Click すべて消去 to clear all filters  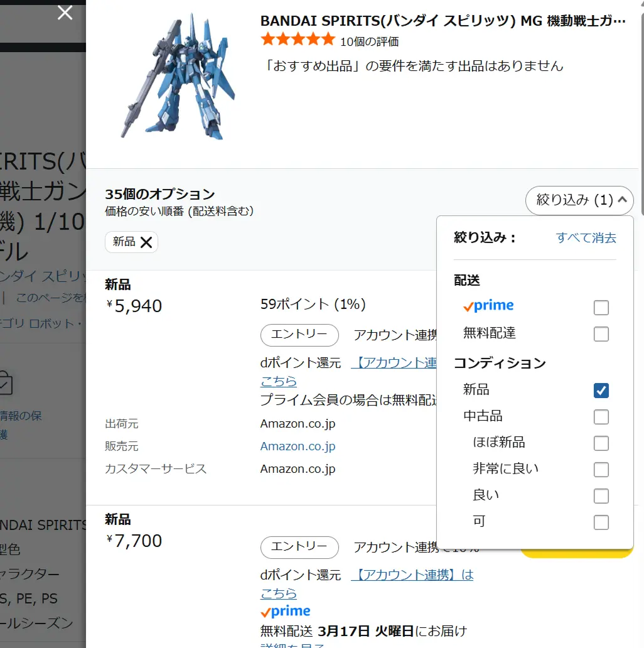click(585, 238)
